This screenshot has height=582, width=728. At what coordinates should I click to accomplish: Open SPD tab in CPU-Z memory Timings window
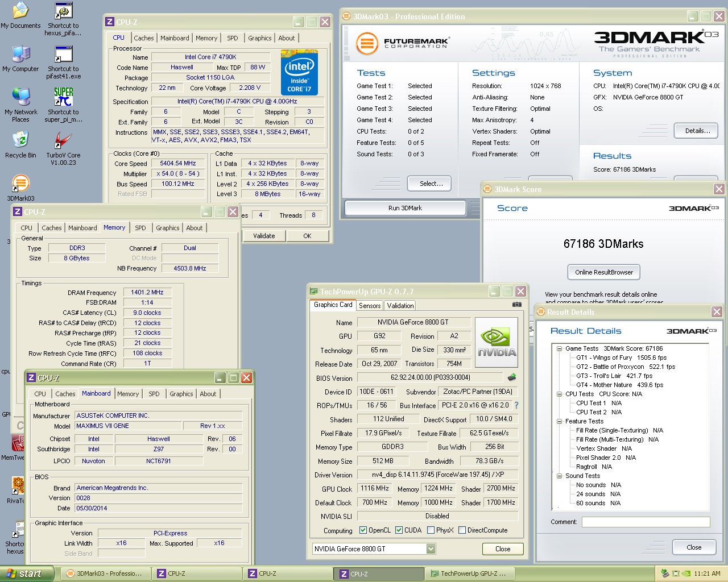[x=140, y=228]
